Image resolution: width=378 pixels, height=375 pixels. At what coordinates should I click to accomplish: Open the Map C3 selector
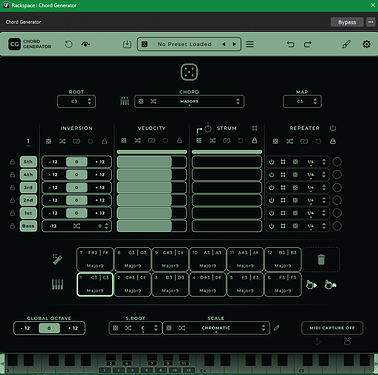point(302,101)
